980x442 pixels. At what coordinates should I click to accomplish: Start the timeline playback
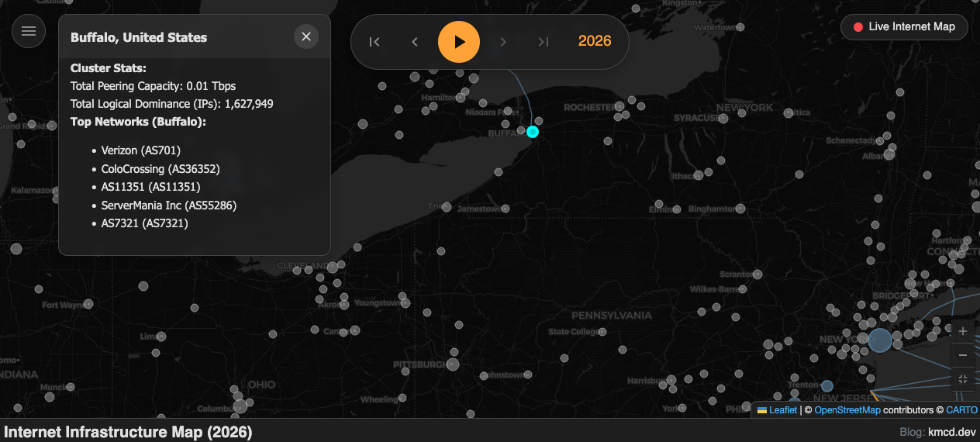coord(459,42)
